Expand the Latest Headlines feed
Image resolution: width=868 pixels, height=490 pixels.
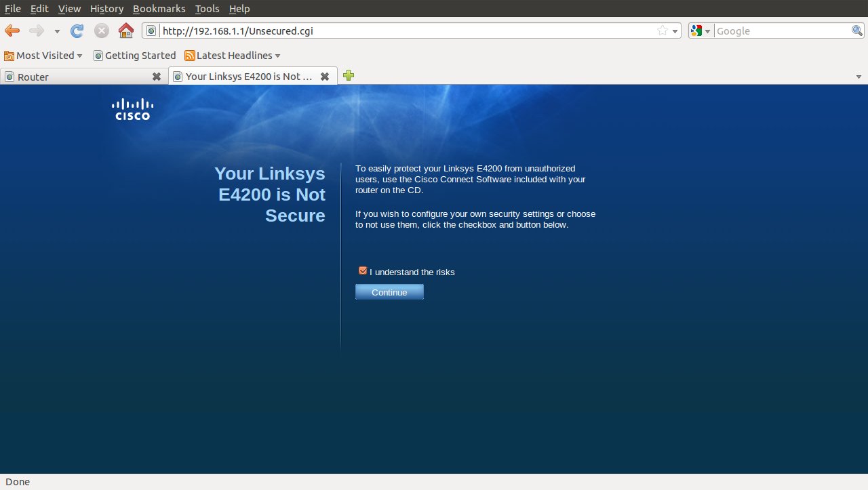232,56
